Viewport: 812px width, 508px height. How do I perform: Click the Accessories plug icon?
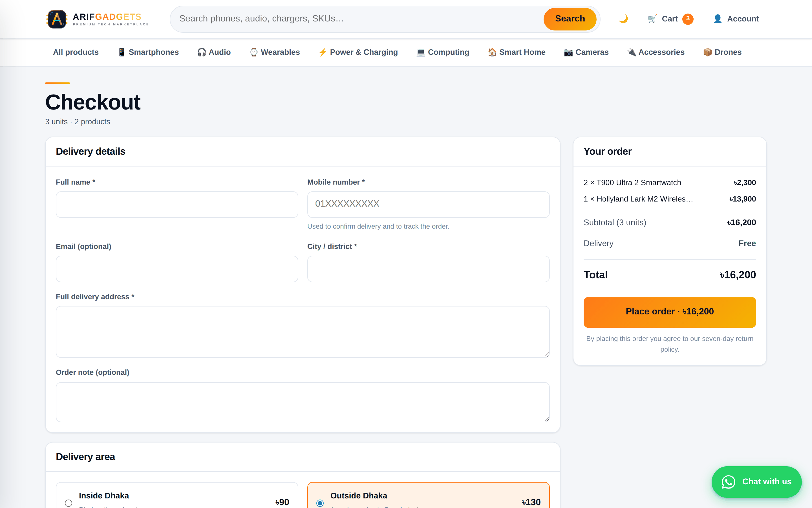click(632, 52)
